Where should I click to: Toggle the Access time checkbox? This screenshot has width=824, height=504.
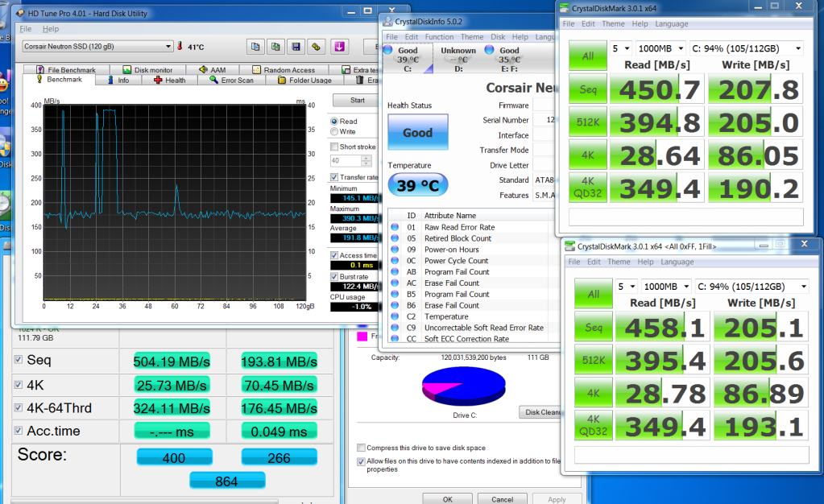coord(334,255)
